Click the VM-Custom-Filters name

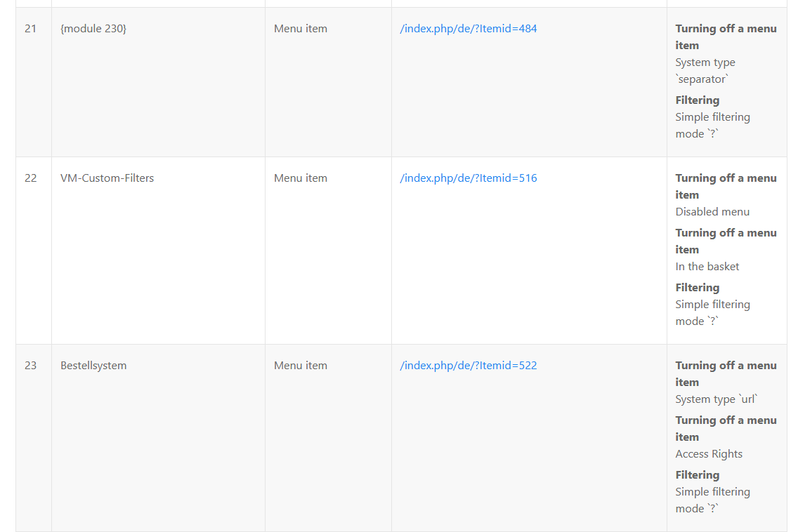coord(107,178)
